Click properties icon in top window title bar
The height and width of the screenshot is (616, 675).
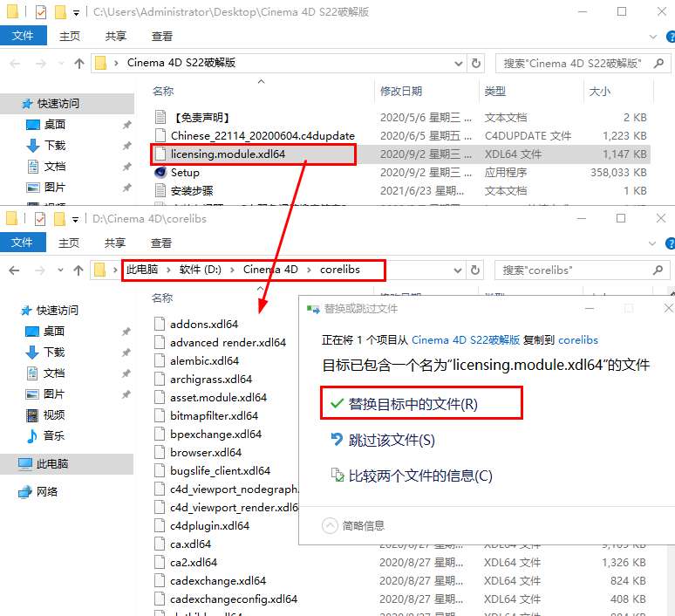point(41,12)
